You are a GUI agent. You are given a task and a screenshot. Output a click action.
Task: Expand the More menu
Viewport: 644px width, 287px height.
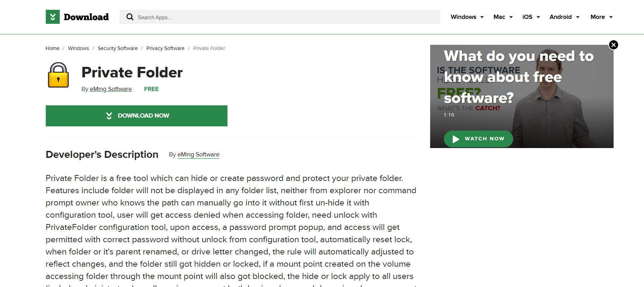[602, 17]
